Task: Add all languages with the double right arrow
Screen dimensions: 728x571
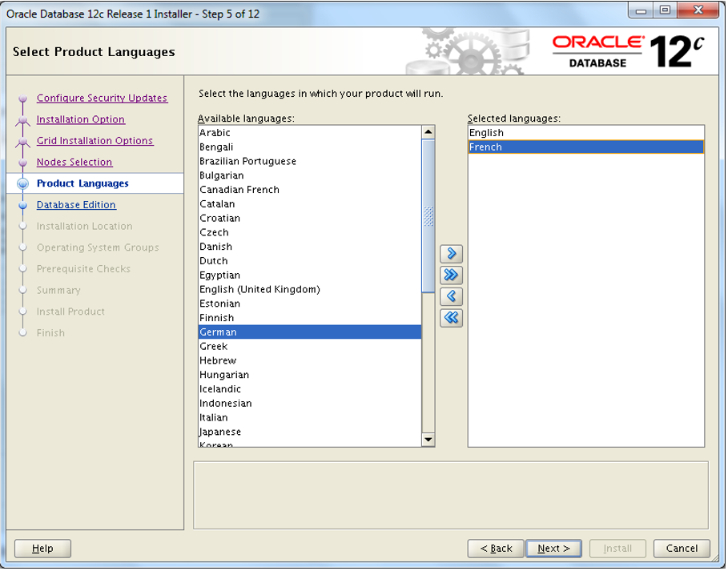Action: [451, 275]
